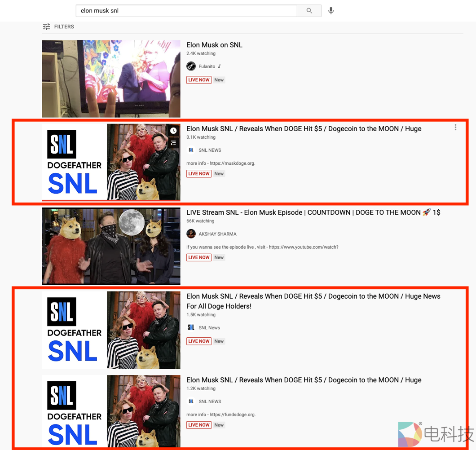Open the 'Elon Musk on SNL' video title
Viewport: 476px width, 450px height.
pyautogui.click(x=214, y=45)
